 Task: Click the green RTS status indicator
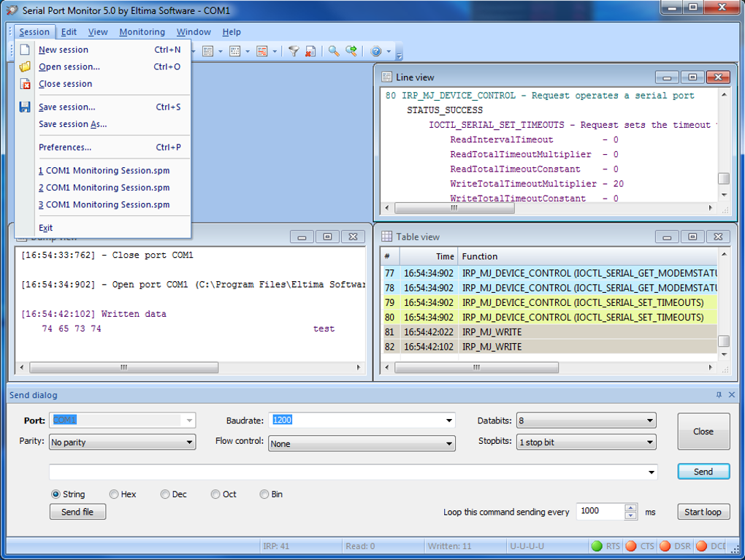(x=597, y=546)
